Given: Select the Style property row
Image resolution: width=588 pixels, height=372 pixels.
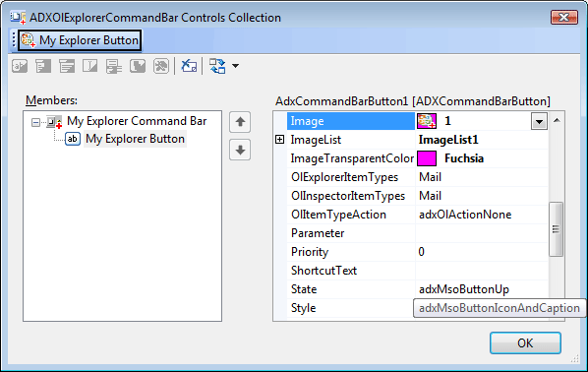Looking at the screenshot, I should 351,308.
